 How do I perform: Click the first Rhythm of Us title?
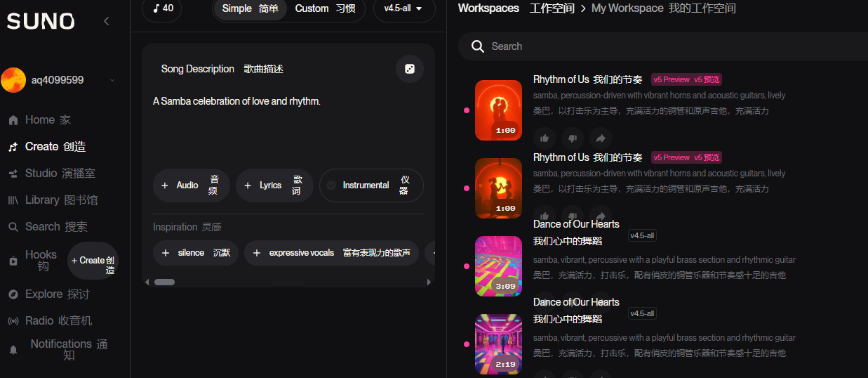588,79
